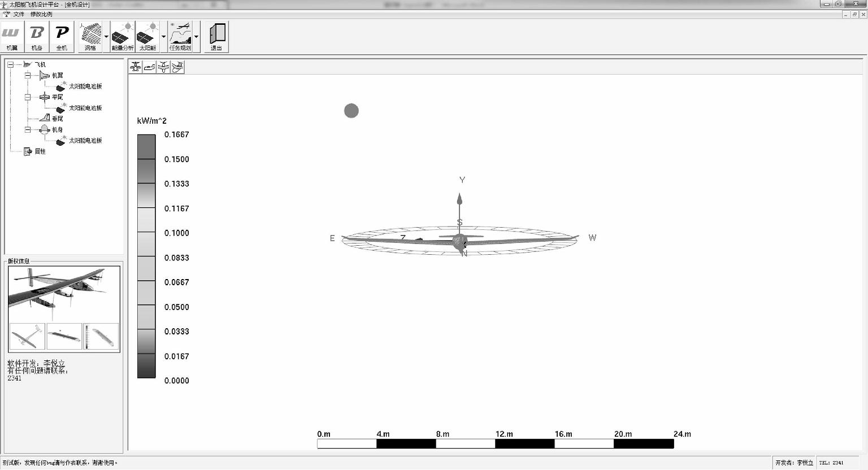Click the distance scale bar below the viewport
The height and width of the screenshot is (470, 868).
tap(496, 444)
